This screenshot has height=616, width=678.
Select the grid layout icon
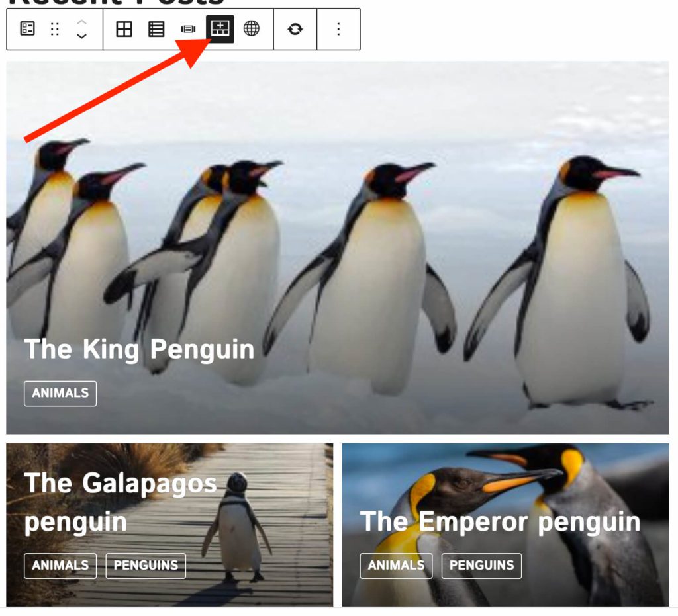(124, 29)
